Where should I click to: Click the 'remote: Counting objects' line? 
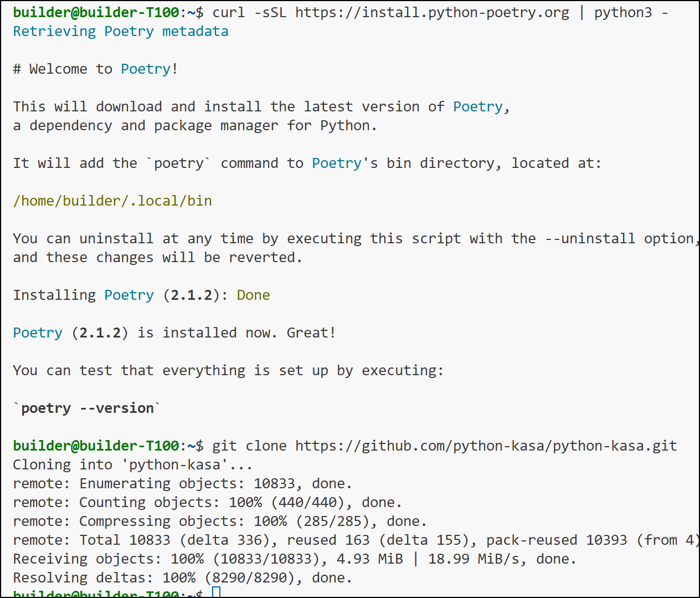pyautogui.click(x=207, y=502)
